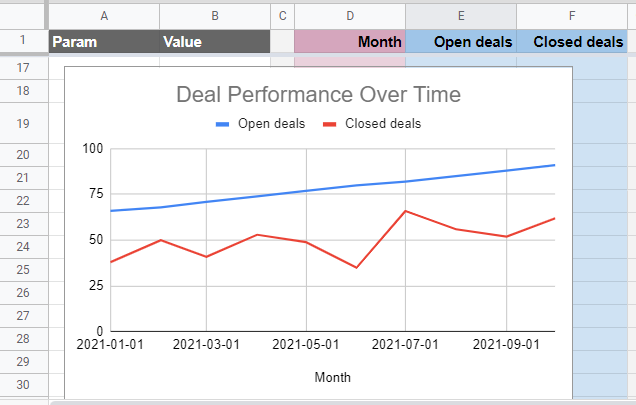Image resolution: width=636 pixels, height=405 pixels.
Task: Select column F header
Action: [x=572, y=16]
